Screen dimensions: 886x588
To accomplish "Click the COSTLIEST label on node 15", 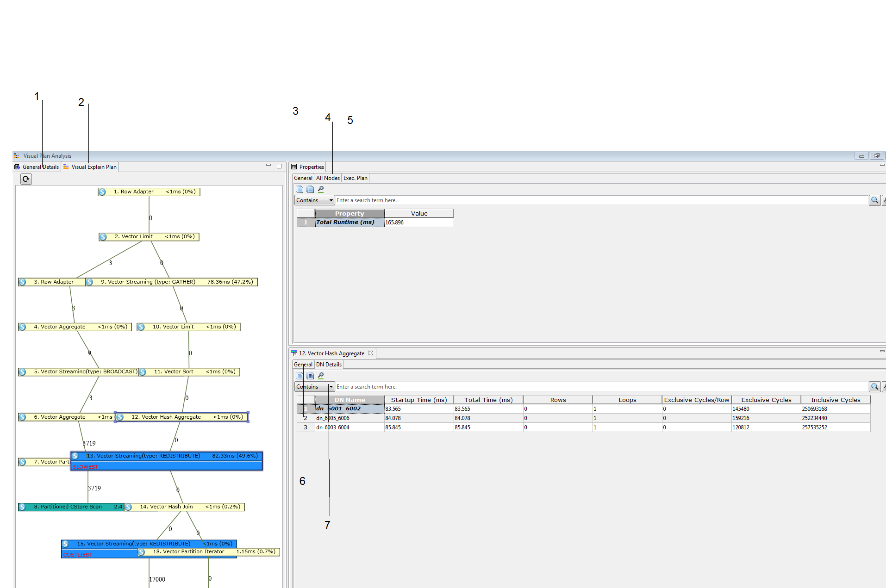I will coord(77,555).
